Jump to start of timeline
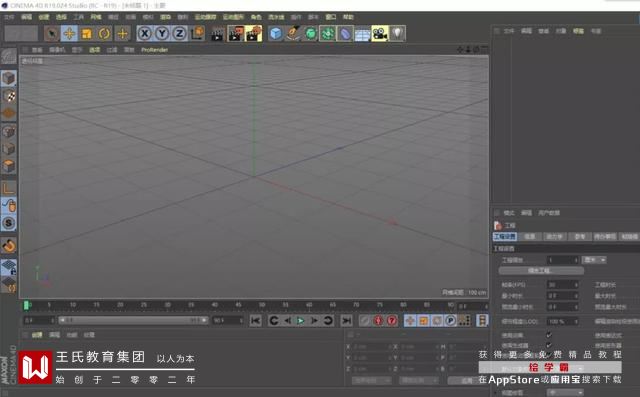 tap(256, 321)
